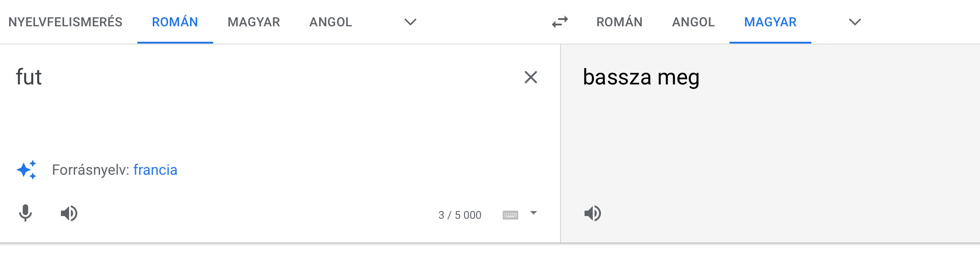
Task: Select MAGYAR target language tab
Action: pos(770,22)
